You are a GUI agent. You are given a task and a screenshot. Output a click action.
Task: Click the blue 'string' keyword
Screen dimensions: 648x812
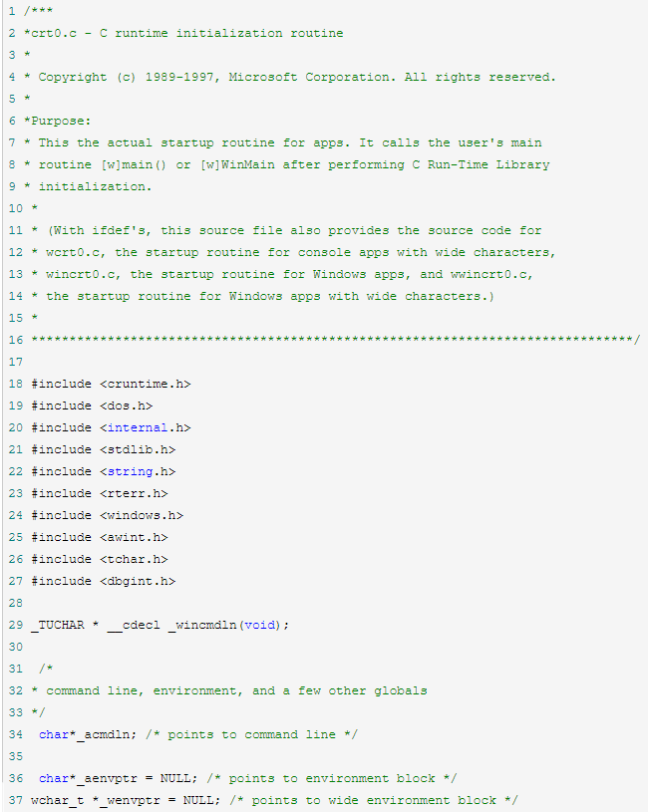click(x=130, y=472)
